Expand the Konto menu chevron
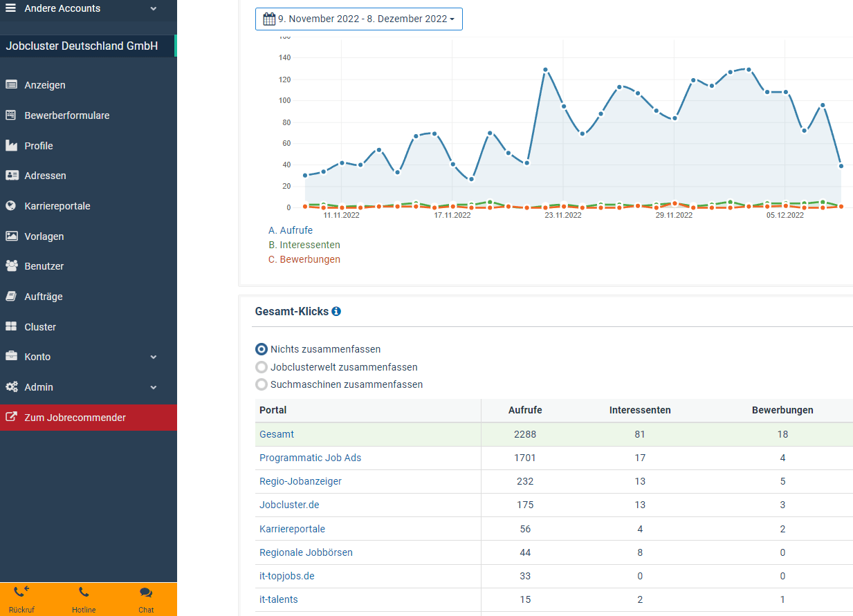The height and width of the screenshot is (616, 853). pos(154,357)
